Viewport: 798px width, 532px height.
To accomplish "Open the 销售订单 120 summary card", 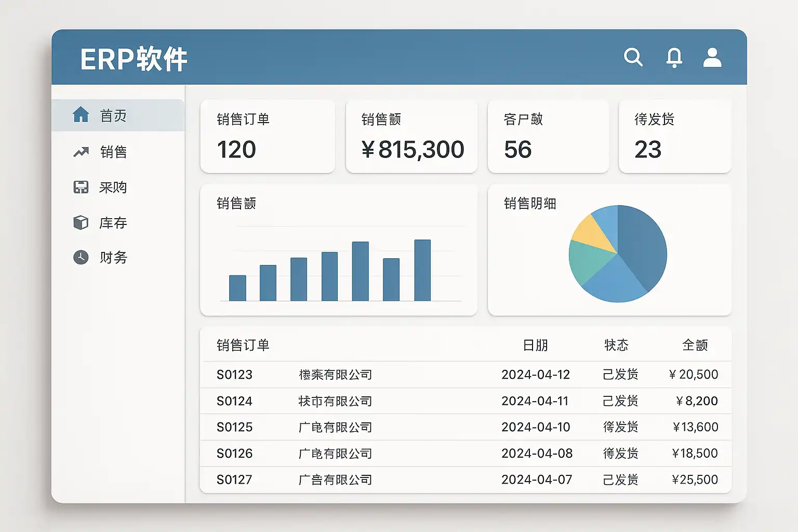I will coord(268,137).
